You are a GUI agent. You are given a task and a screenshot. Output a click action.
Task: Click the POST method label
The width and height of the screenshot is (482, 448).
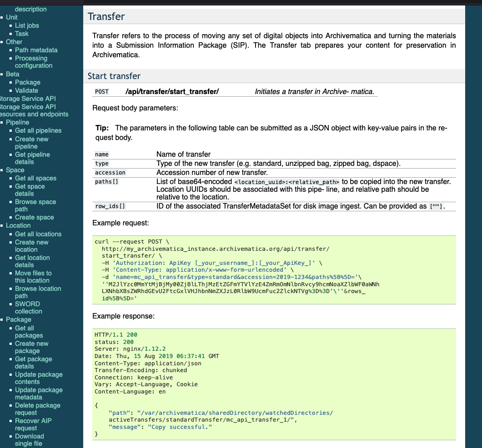(x=102, y=91)
